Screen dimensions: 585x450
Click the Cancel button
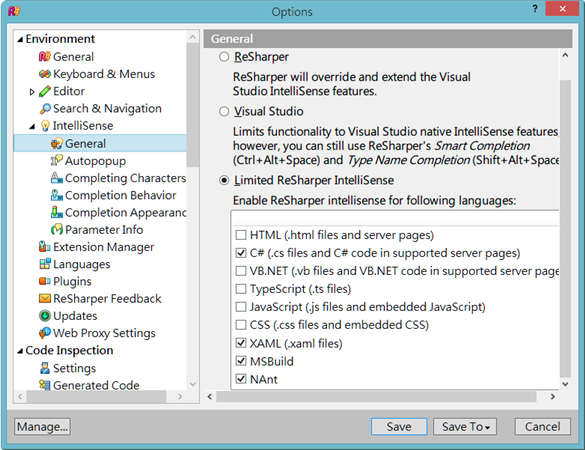[x=542, y=426]
